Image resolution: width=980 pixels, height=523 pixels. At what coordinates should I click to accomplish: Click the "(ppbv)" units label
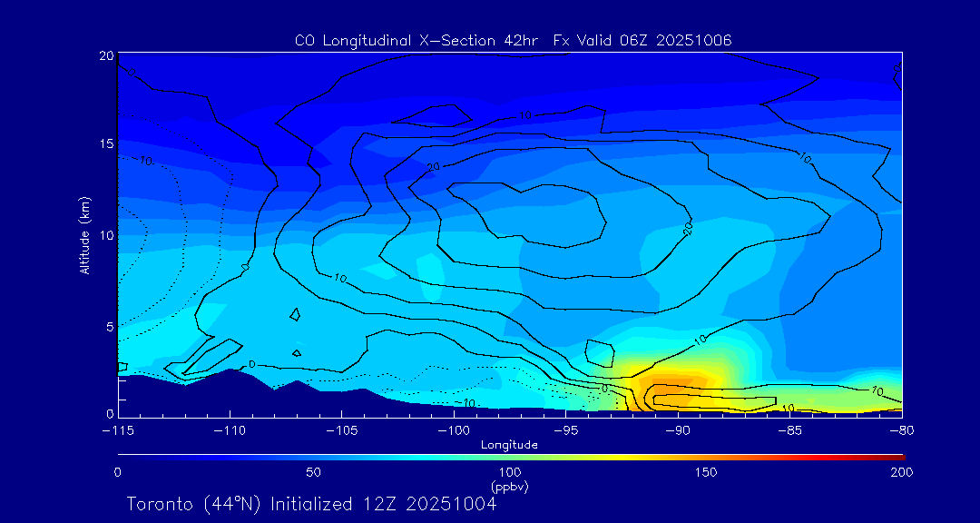pos(510,488)
